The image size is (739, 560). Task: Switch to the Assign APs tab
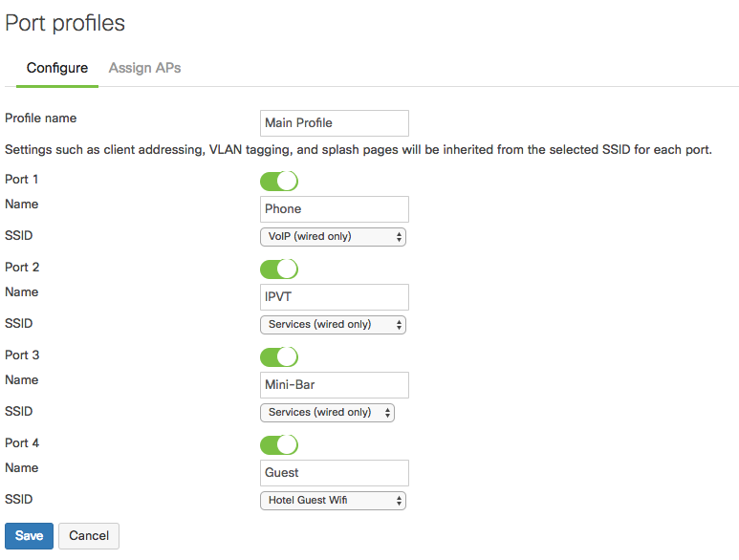144,68
